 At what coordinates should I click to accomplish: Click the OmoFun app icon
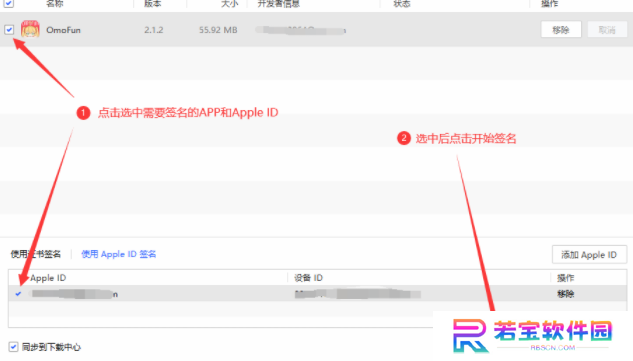coord(30,29)
